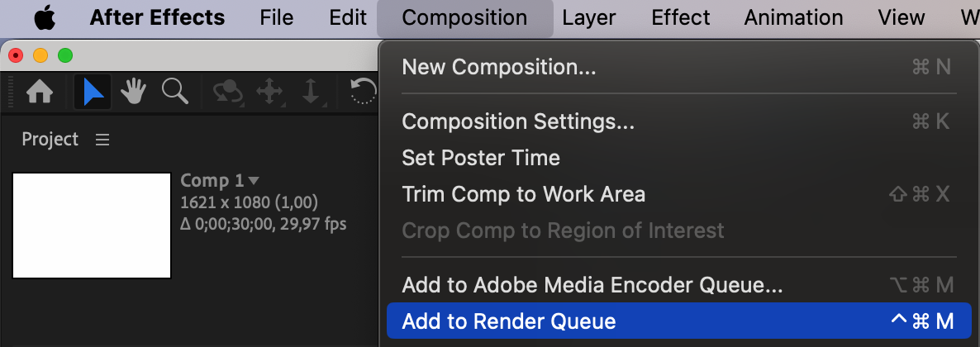
Task: Open the Project panel hamburger menu
Action: (102, 140)
